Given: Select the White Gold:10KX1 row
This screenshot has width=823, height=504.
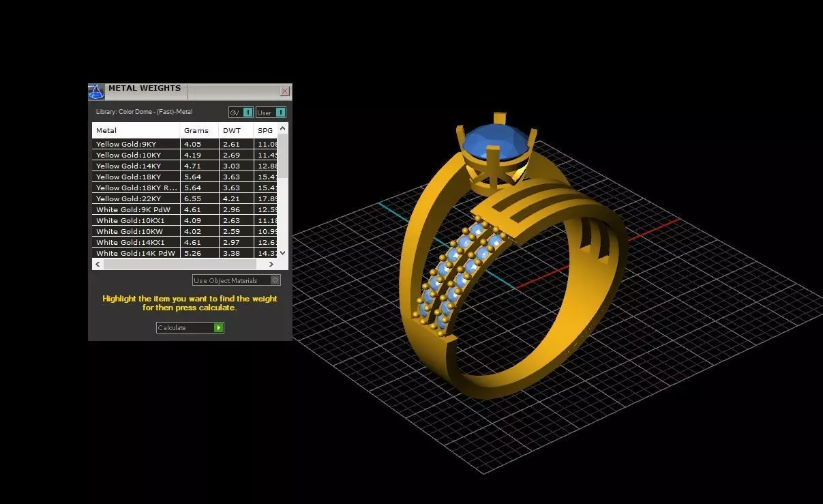Looking at the screenshot, I should pos(185,220).
